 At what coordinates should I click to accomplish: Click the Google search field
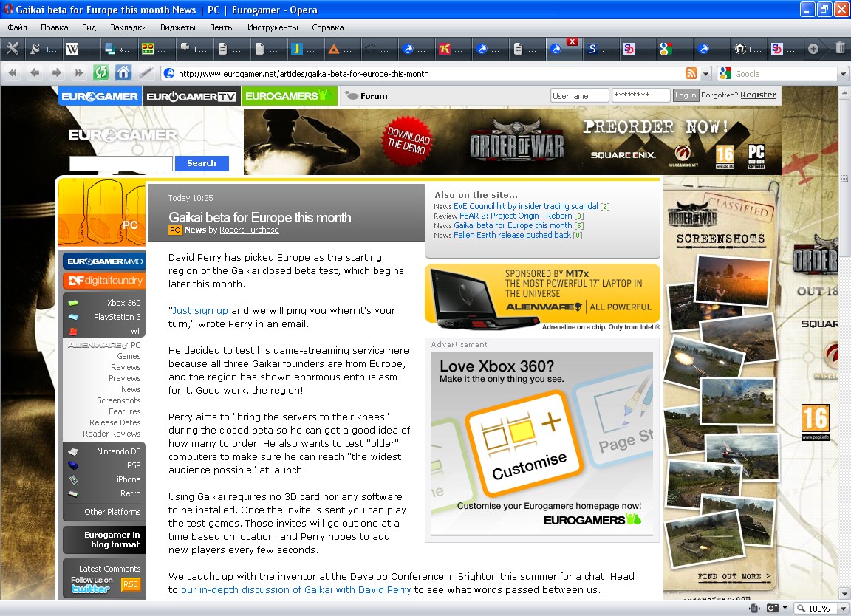785,73
